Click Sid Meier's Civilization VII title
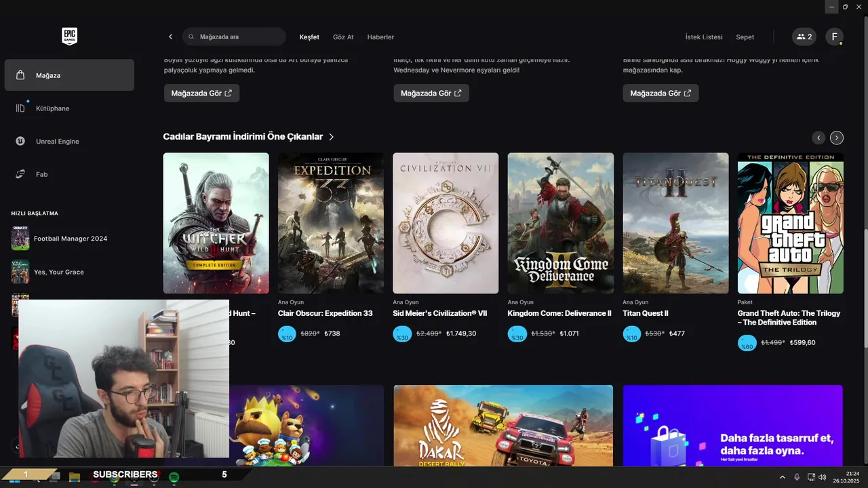Image resolution: width=868 pixels, height=488 pixels. point(440,313)
